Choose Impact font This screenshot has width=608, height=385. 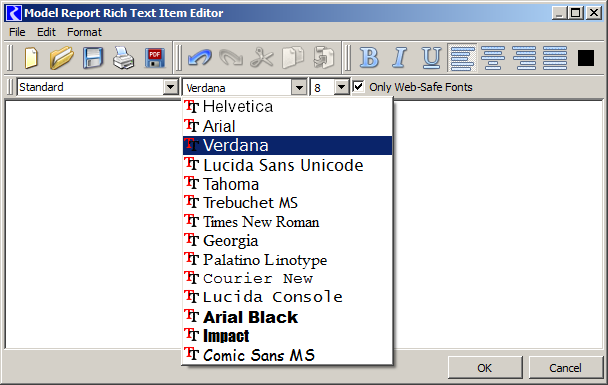click(x=287, y=336)
